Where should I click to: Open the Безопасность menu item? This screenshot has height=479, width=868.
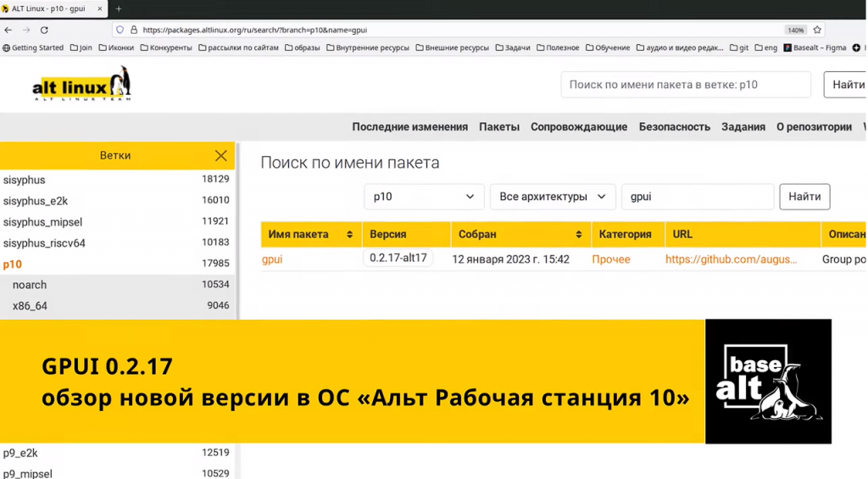pos(674,127)
